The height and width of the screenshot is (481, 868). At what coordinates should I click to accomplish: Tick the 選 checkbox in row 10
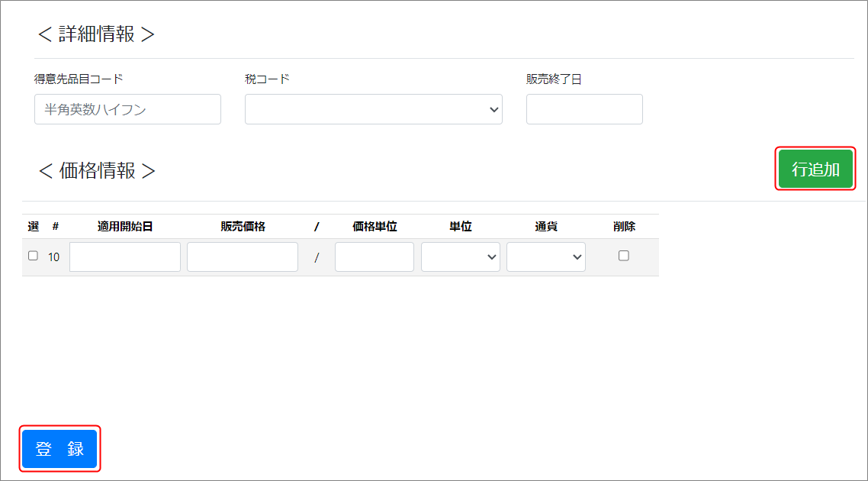[33, 256]
